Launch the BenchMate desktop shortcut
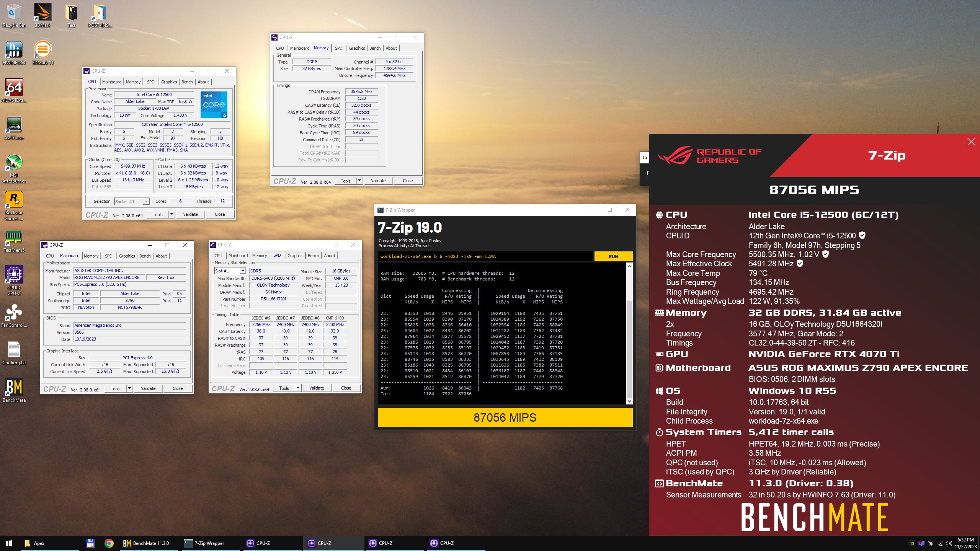The width and height of the screenshot is (980, 551). 14,390
